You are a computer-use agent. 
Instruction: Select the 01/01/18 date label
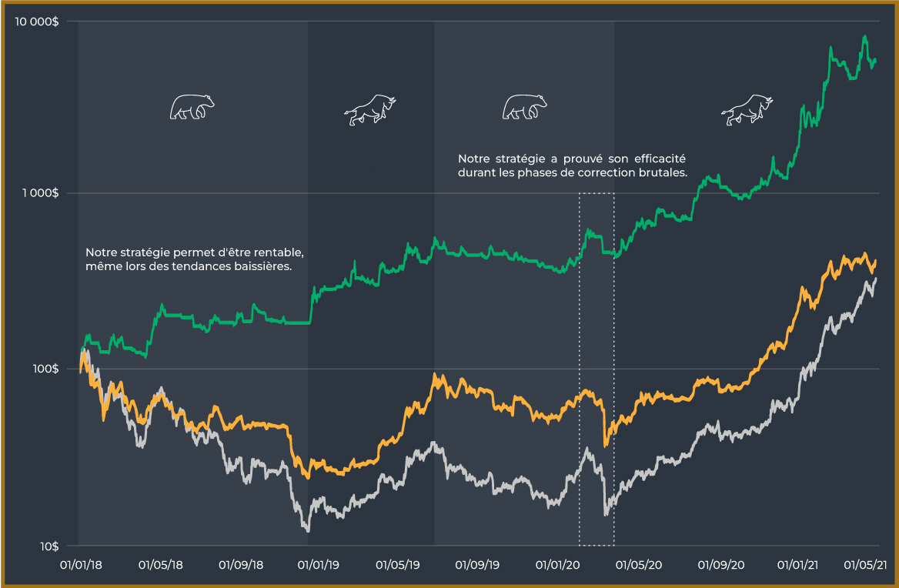point(81,564)
